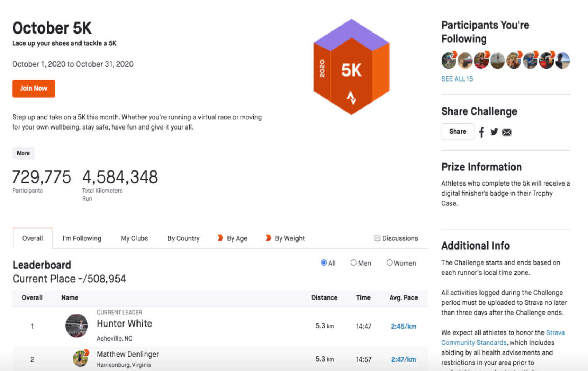Open Strava Community Standards link
588x371 pixels.
pyautogui.click(x=474, y=343)
